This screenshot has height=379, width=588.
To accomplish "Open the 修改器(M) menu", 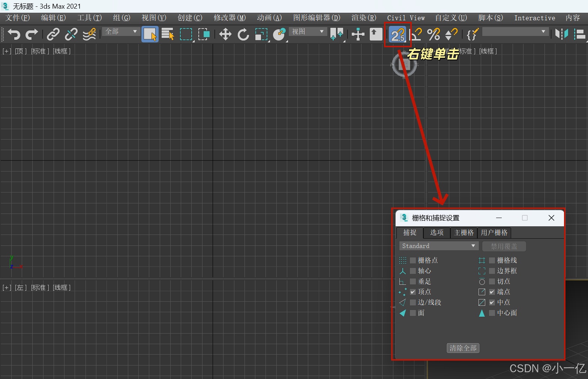I will [229, 18].
